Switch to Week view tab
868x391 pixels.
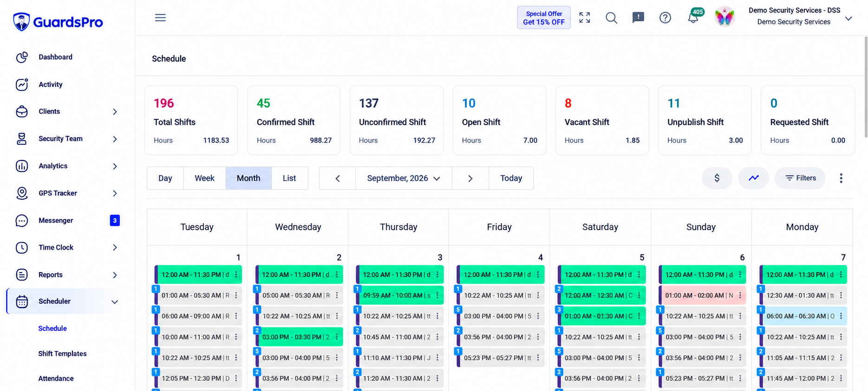coord(204,178)
